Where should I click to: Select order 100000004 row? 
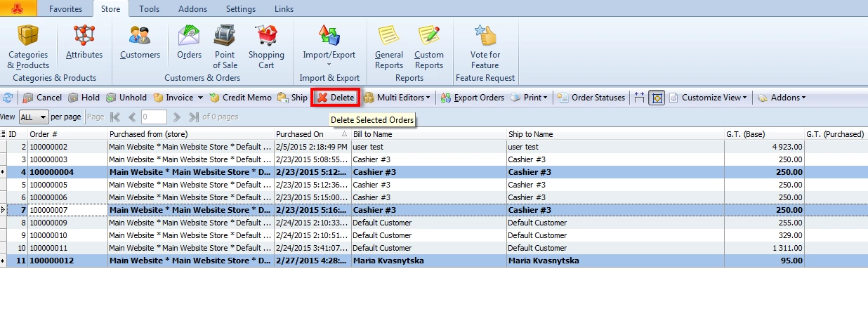[434, 172]
